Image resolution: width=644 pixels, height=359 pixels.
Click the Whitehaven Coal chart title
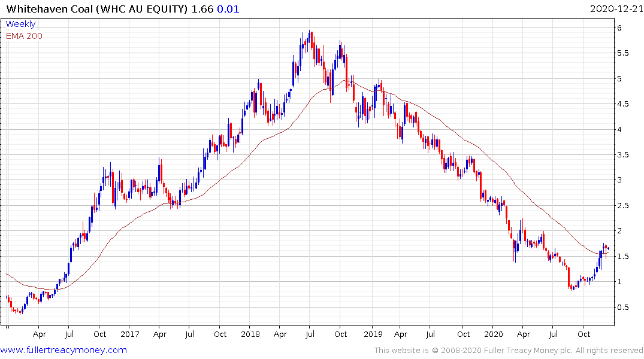click(x=97, y=9)
